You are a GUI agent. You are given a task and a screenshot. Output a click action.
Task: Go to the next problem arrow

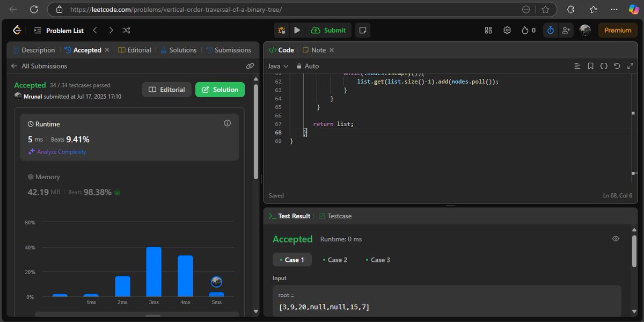pos(111,31)
